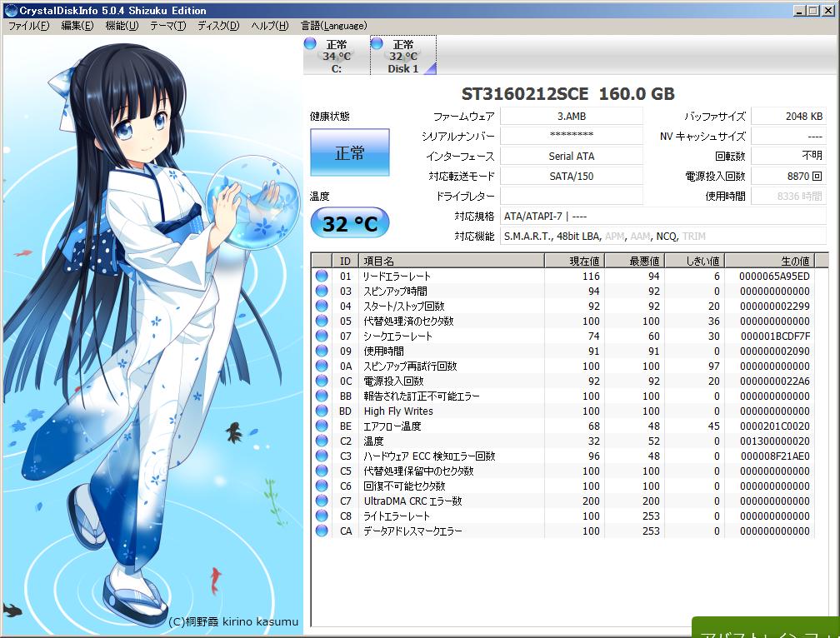Click the status circle for C6 回復不可能セクタ数 row
The height and width of the screenshot is (638, 840).
click(322, 486)
